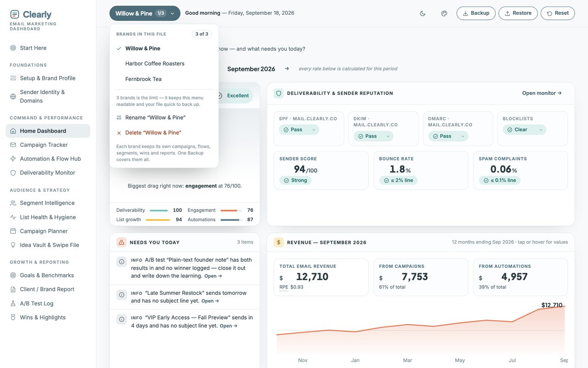Open Automation & Flow Hub

48,159
